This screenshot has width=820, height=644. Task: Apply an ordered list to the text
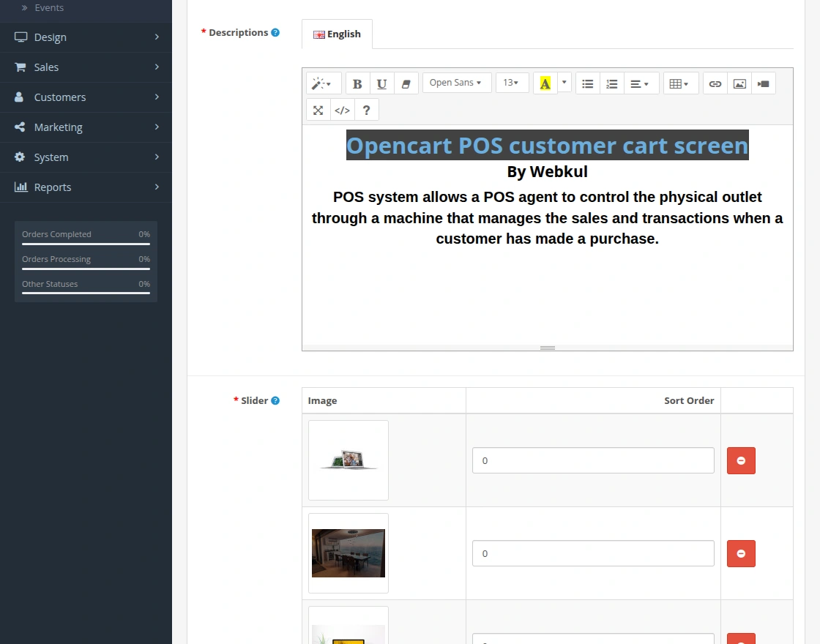click(612, 83)
